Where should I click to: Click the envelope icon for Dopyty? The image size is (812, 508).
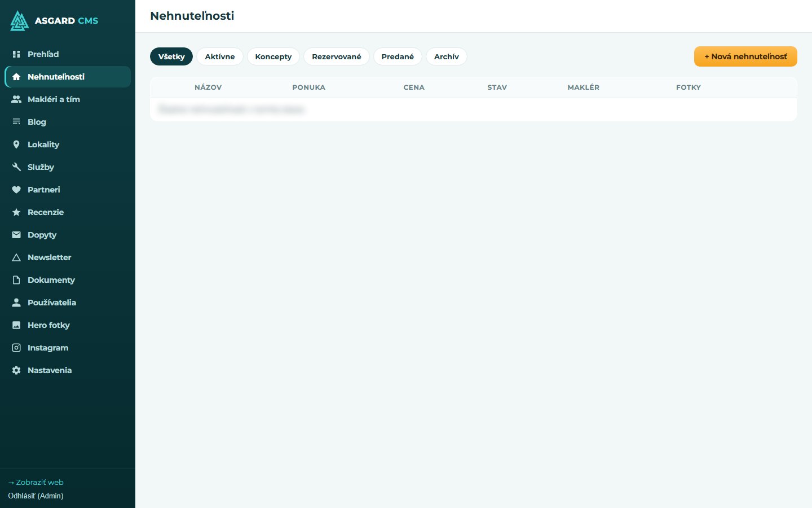point(16,235)
